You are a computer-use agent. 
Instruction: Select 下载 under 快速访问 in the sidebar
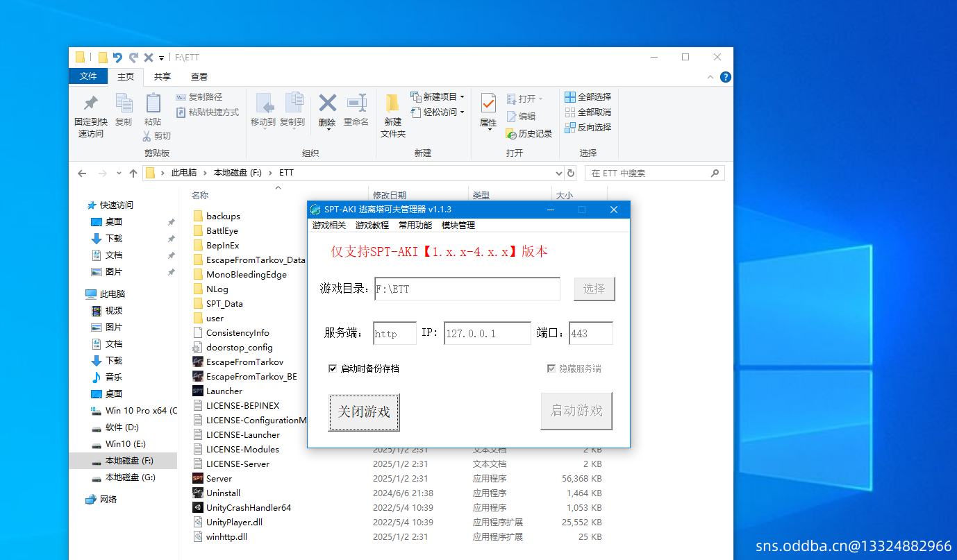114,239
